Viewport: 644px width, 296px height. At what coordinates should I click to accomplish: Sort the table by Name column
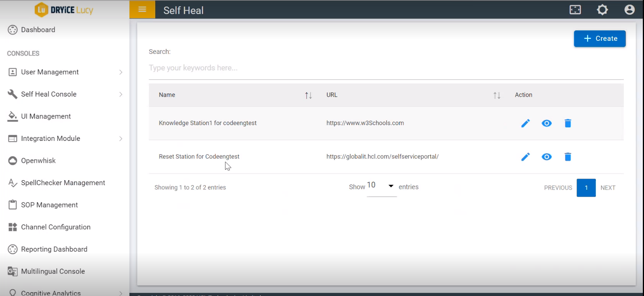(308, 95)
